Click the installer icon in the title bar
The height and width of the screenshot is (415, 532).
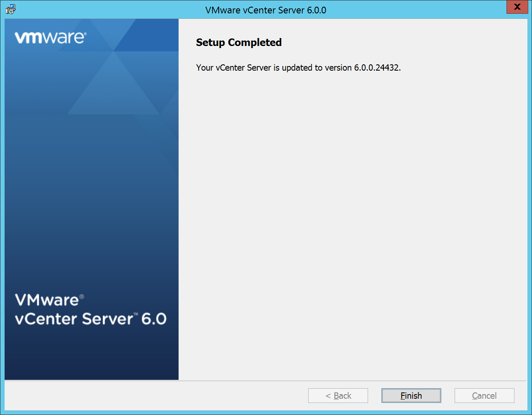coord(10,9)
